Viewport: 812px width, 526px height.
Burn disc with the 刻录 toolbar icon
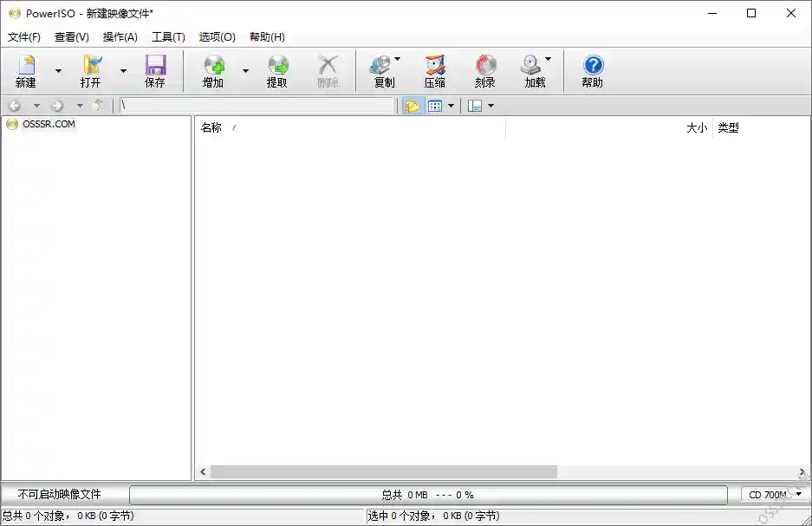click(x=484, y=69)
